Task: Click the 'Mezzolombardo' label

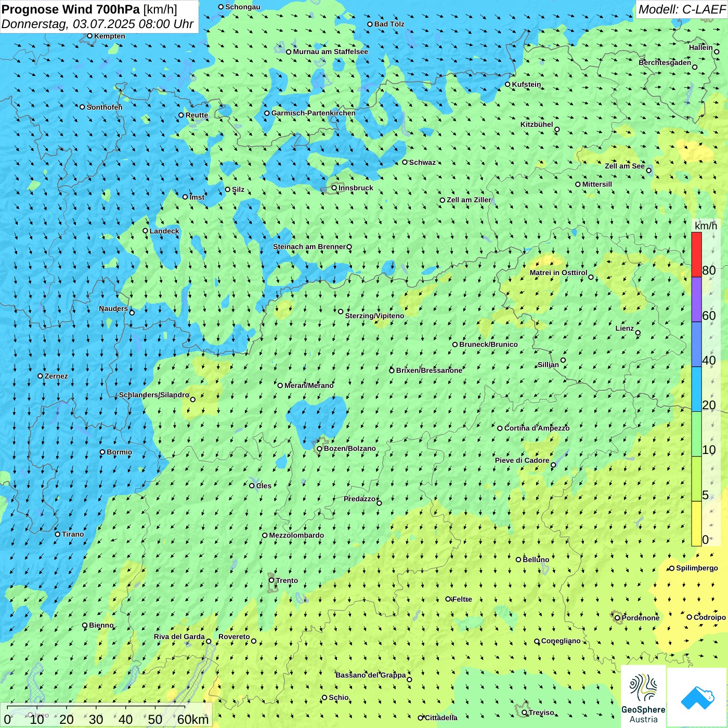Action: coord(296,535)
